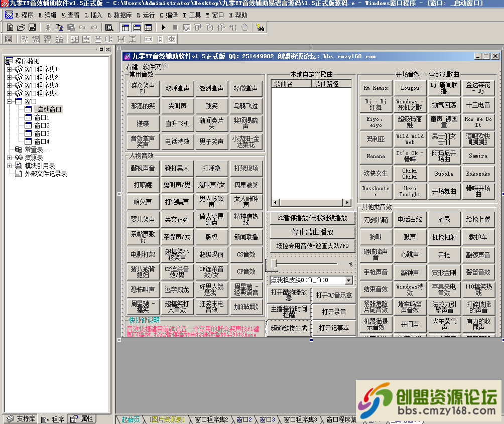Click the align right edges icon

click(x=36, y=39)
